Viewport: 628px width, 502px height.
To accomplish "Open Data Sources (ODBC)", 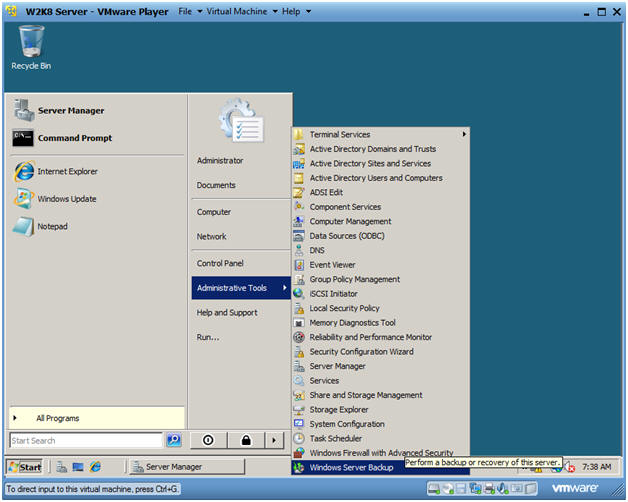I will [x=380, y=236].
